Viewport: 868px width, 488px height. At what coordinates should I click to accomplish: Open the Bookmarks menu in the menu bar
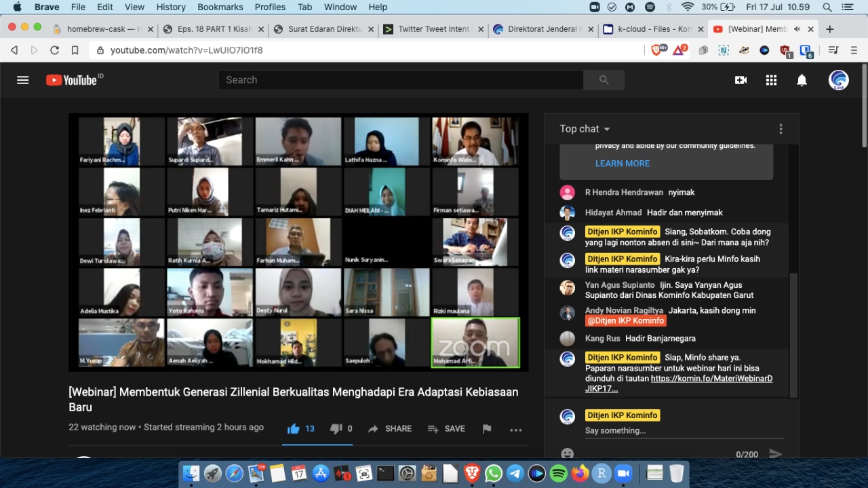coord(220,7)
